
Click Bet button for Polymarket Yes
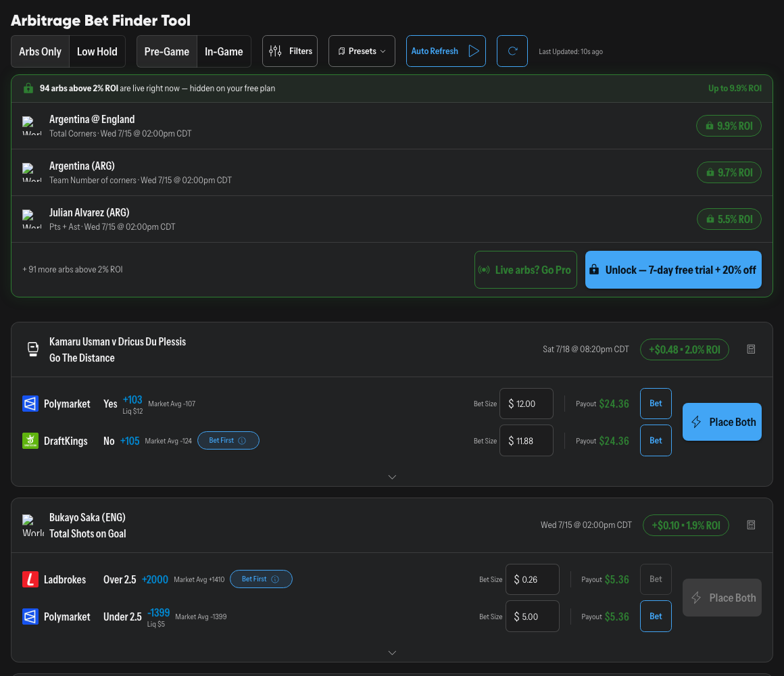(x=656, y=404)
